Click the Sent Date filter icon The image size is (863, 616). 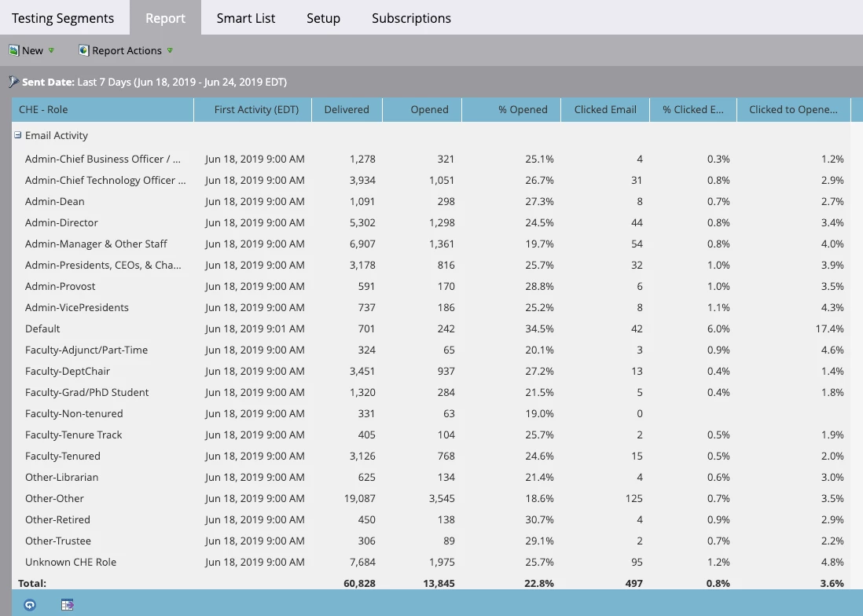14,82
